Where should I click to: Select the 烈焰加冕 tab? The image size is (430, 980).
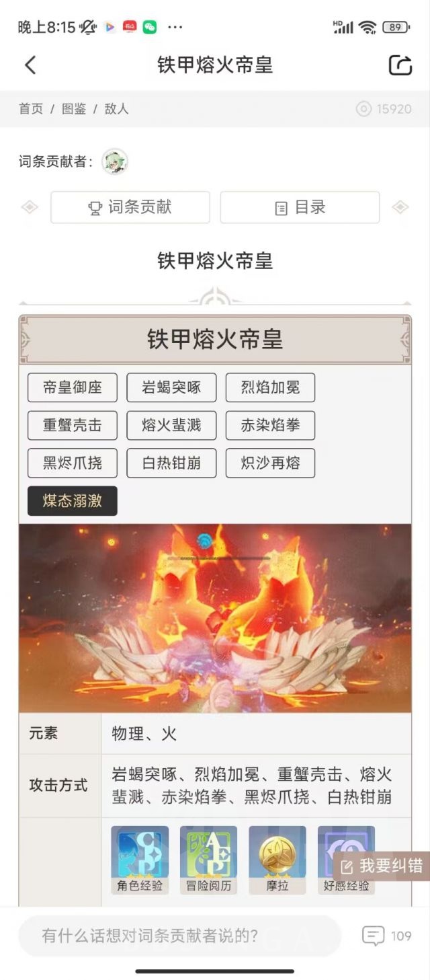(270, 387)
